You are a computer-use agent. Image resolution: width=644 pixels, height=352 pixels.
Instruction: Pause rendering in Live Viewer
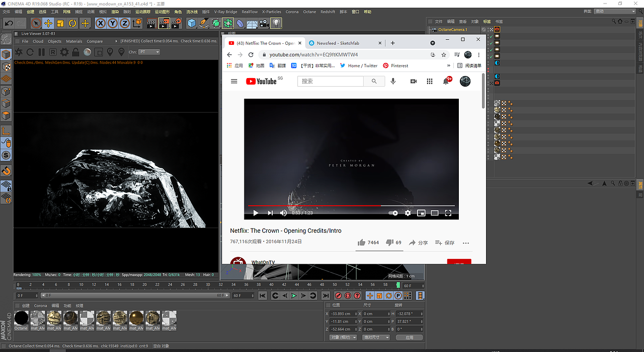coord(41,52)
